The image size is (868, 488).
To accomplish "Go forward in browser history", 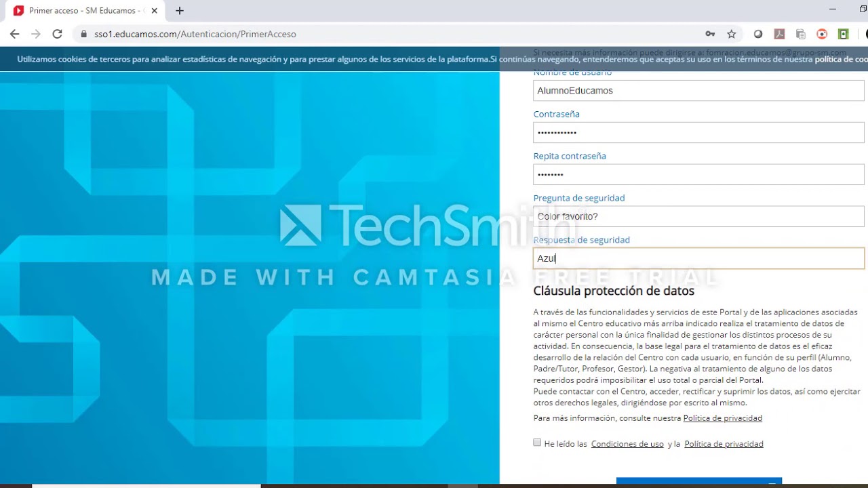I will click(36, 34).
